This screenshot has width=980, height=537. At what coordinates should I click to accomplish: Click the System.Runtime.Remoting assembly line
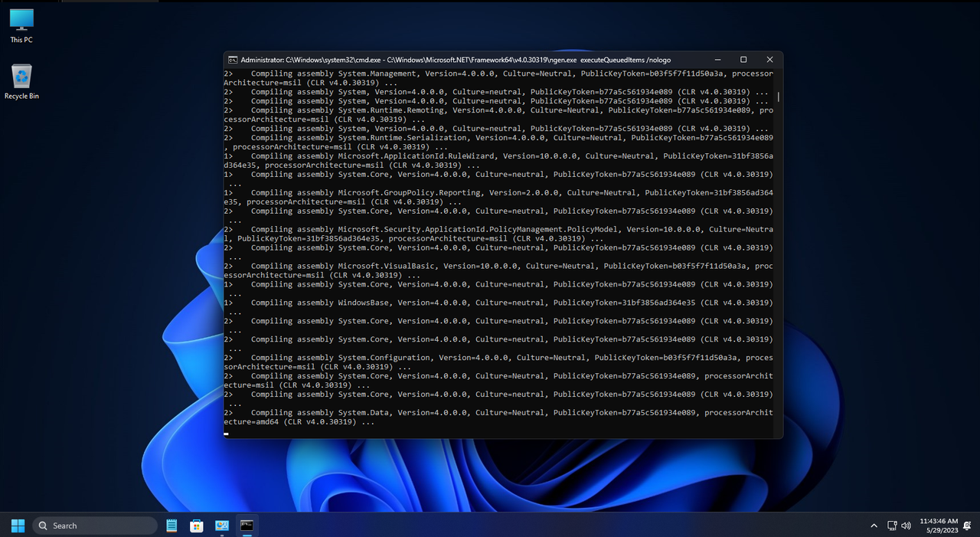tap(498, 115)
